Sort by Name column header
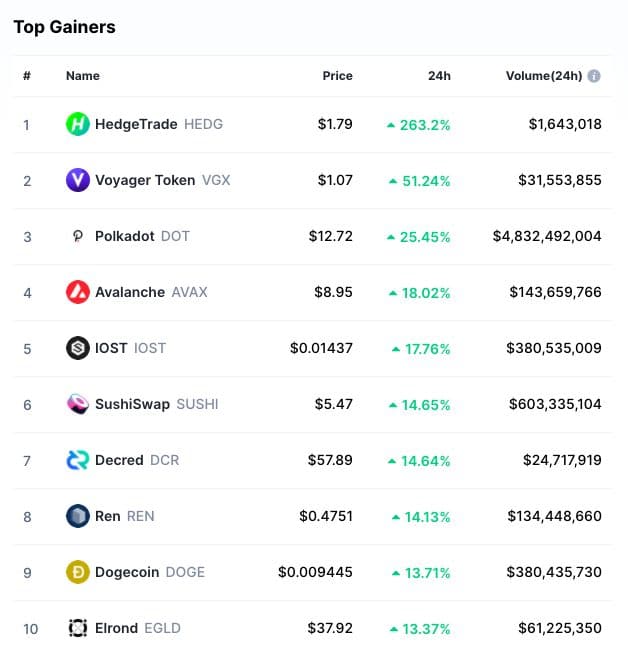Image resolution: width=628 pixels, height=656 pixels. 83,76
